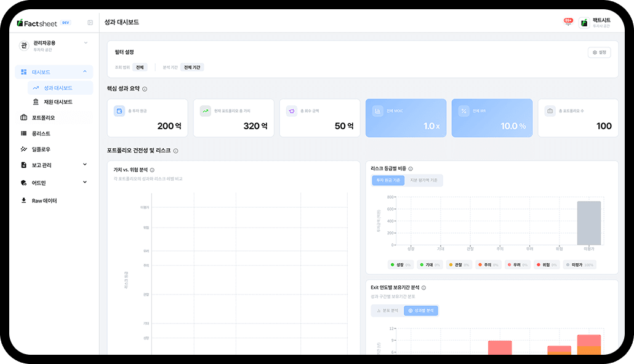Image resolution: width=634 pixels, height=364 pixels.
Task: Select the 성과 대시보드 sidebar item
Action: pyautogui.click(x=59, y=88)
